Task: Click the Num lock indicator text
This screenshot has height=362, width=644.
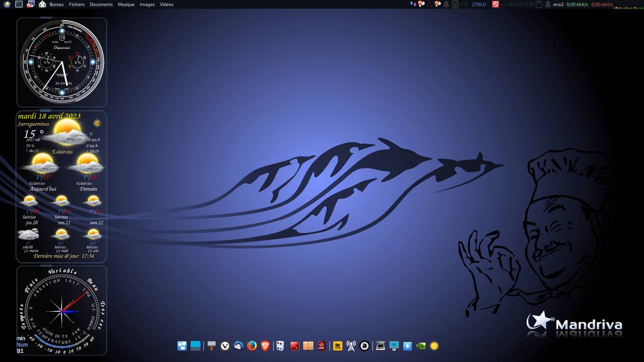Action: [22, 345]
